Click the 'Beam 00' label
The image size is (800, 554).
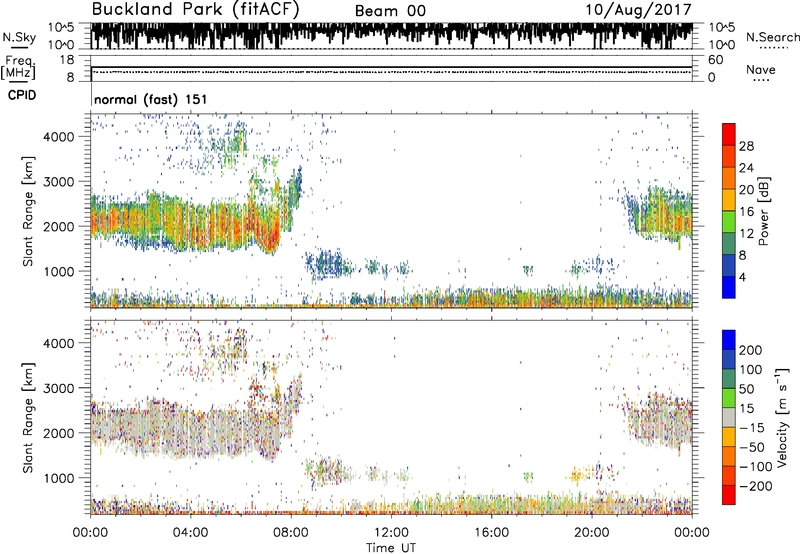(390, 11)
